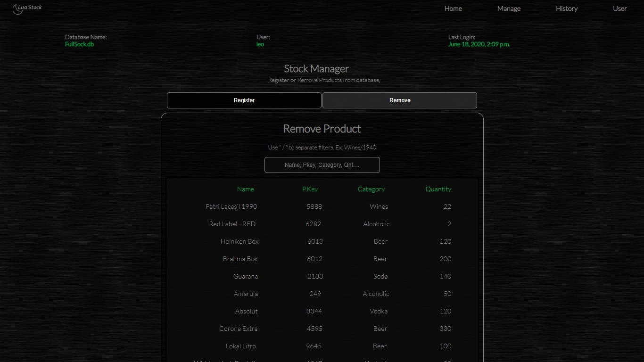The height and width of the screenshot is (362, 644).
Task: Open the Home page
Action: click(x=453, y=8)
